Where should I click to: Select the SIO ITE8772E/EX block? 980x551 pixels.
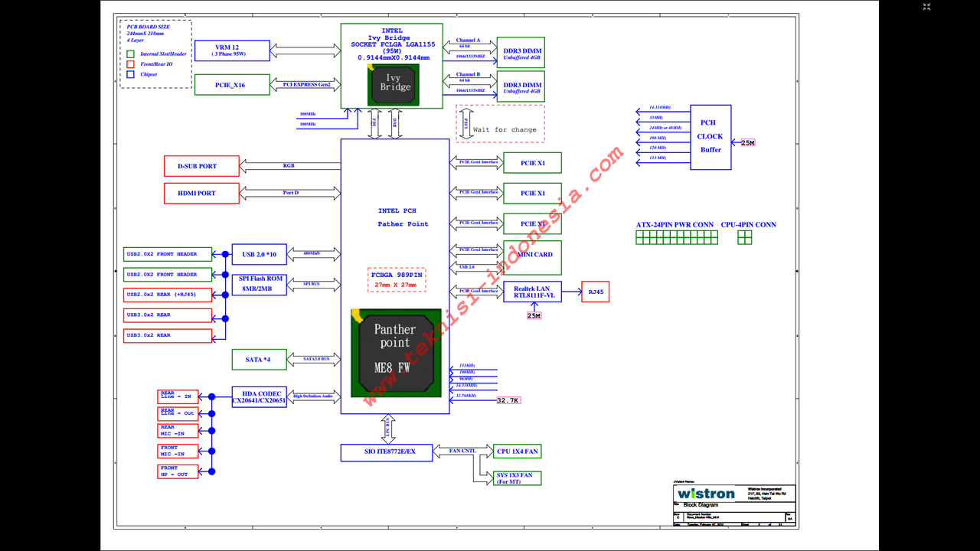[x=387, y=452]
